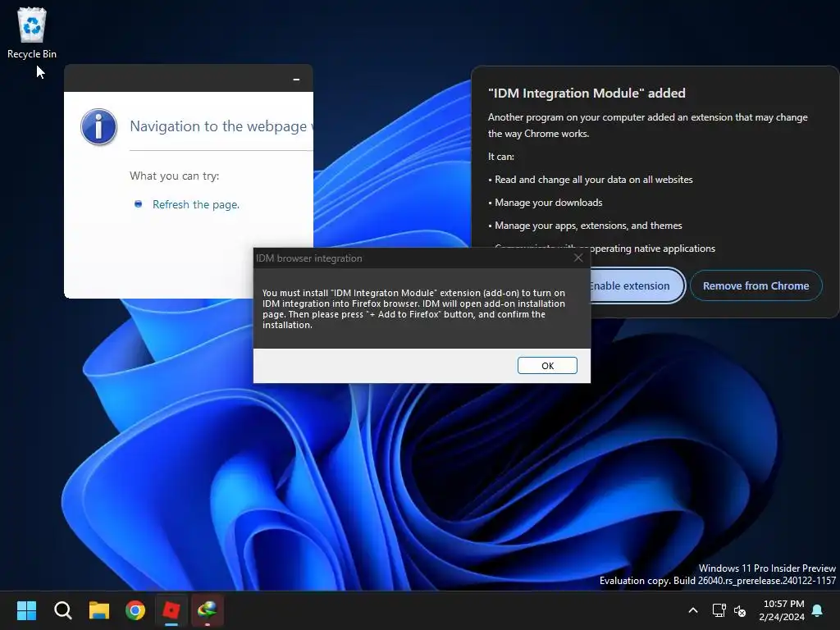This screenshot has width=840, height=630.
Task: Open Google Chrome from taskbar
Action: pyautogui.click(x=135, y=610)
